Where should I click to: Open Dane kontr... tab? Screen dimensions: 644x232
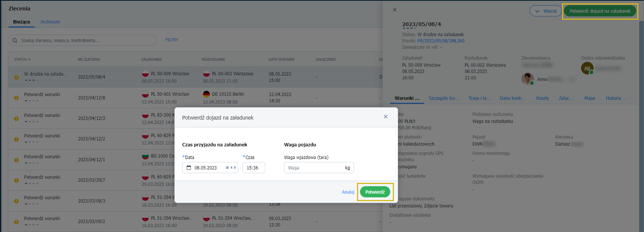tap(512, 98)
